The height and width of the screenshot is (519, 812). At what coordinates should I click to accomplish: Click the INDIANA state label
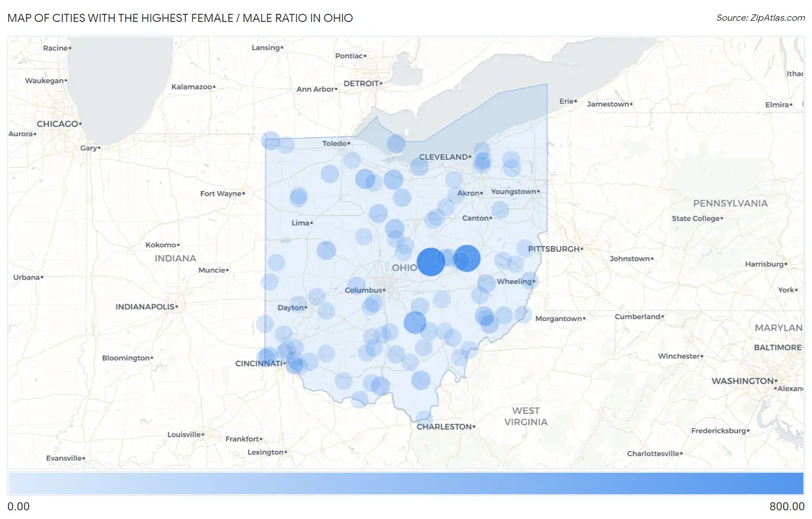(176, 259)
